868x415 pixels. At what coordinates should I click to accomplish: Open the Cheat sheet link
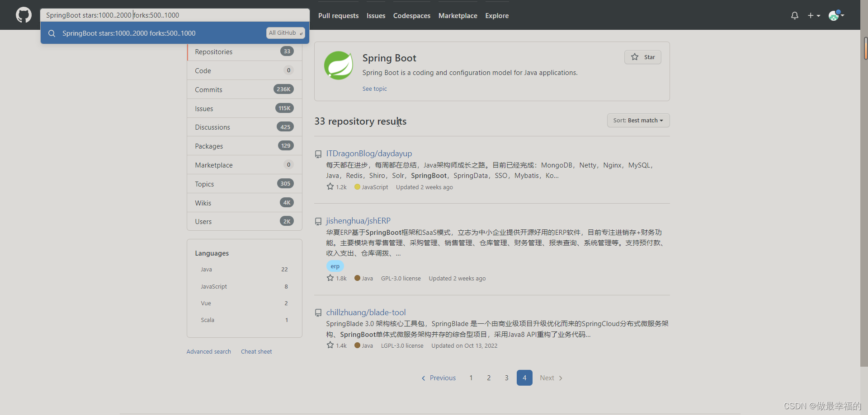(256, 352)
